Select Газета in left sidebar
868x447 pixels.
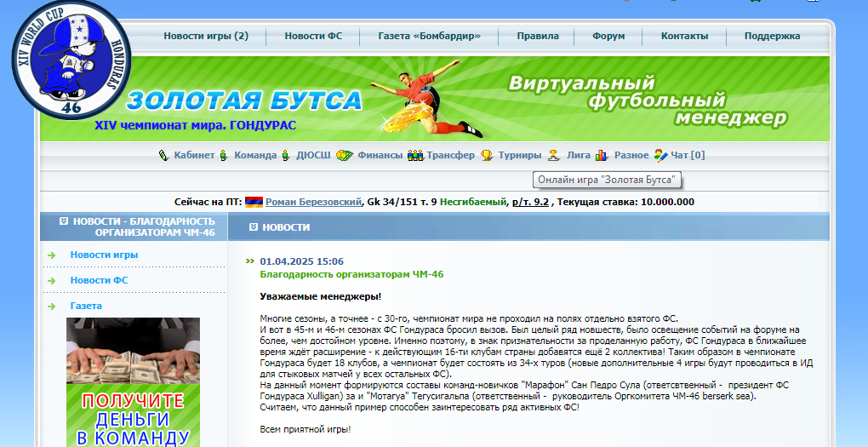86,306
